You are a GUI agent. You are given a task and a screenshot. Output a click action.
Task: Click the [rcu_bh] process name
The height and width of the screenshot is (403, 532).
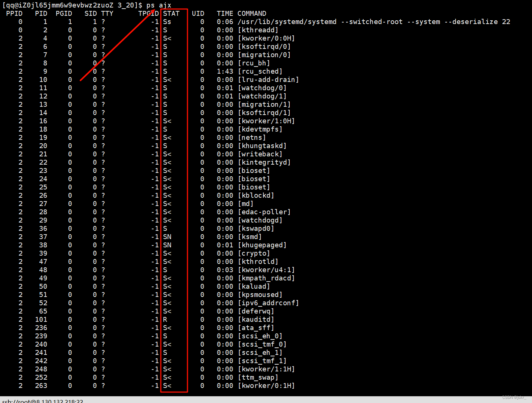click(254, 63)
